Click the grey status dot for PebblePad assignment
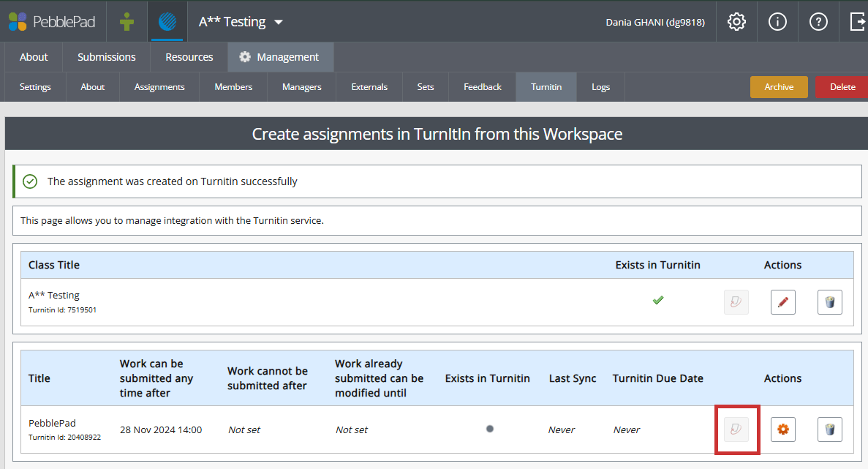This screenshot has height=469, width=868. (489, 429)
